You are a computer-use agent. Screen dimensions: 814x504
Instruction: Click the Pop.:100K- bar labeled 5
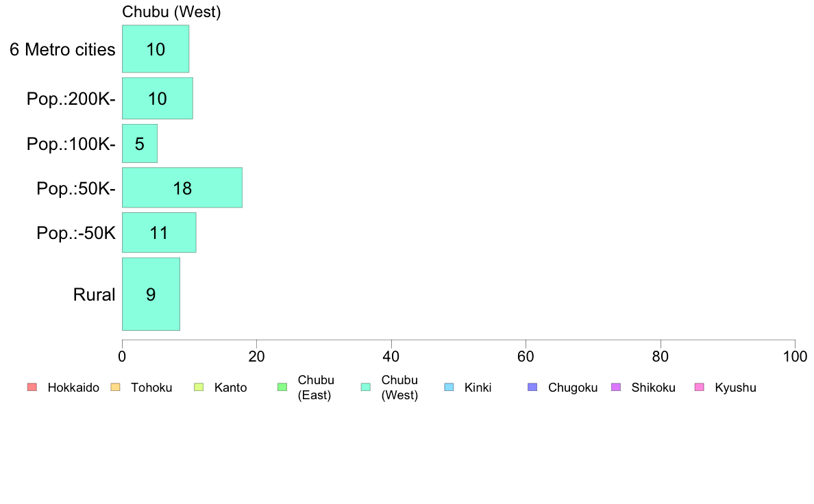pyautogui.click(x=140, y=143)
